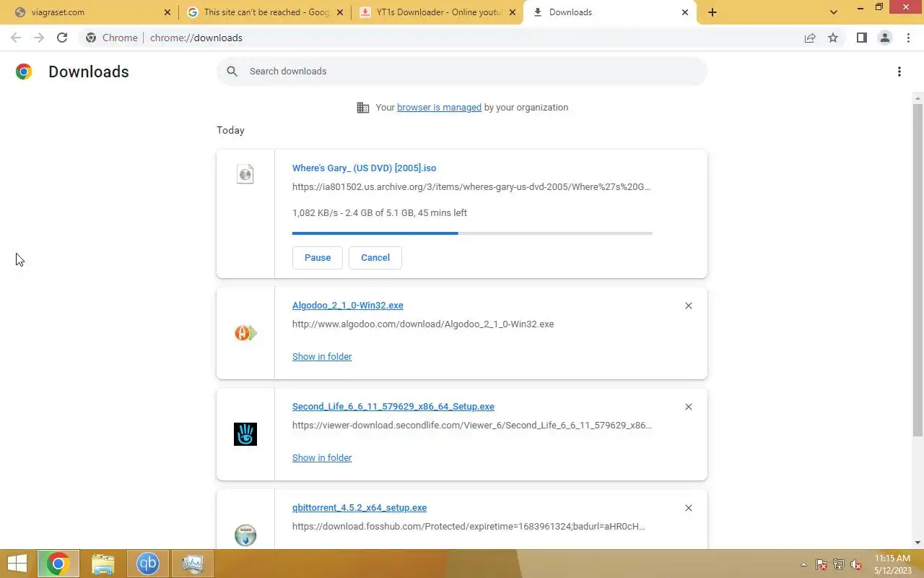
Task: Open the Chrome three-dot menu
Action: coord(908,38)
